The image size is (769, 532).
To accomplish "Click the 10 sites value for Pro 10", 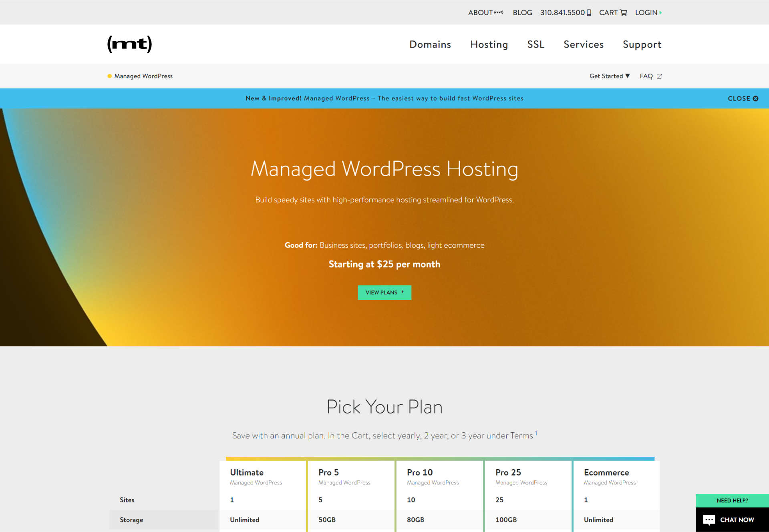I will click(x=411, y=500).
